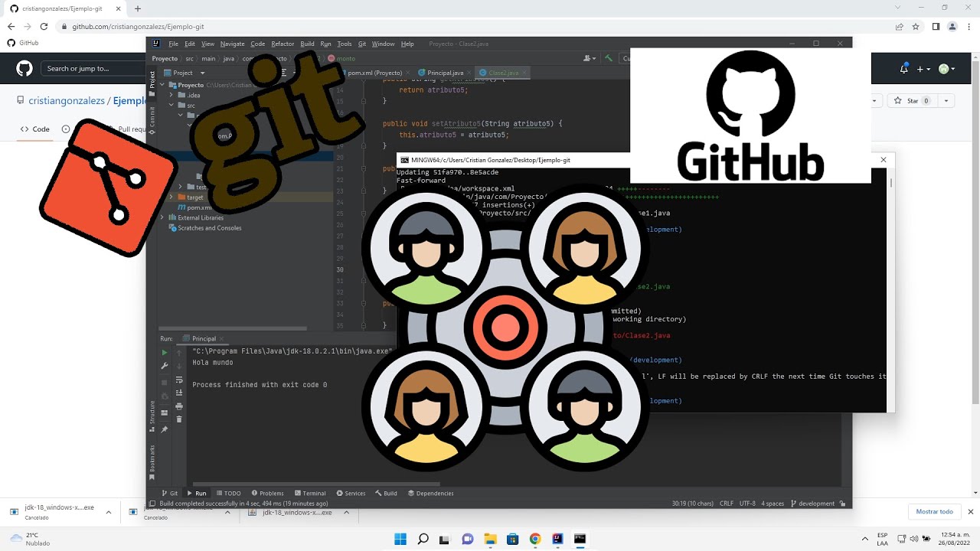Collapse the src folder in the Project tree

pos(171,105)
